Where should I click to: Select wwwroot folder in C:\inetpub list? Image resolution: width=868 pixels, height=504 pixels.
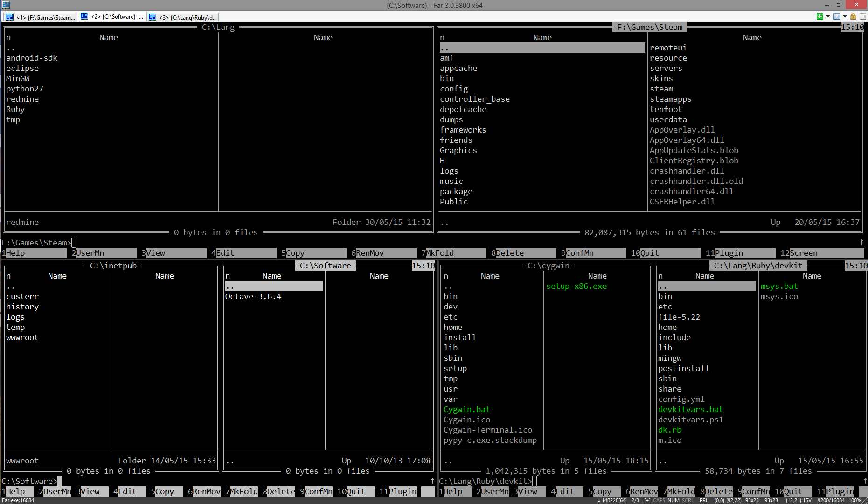click(x=22, y=337)
